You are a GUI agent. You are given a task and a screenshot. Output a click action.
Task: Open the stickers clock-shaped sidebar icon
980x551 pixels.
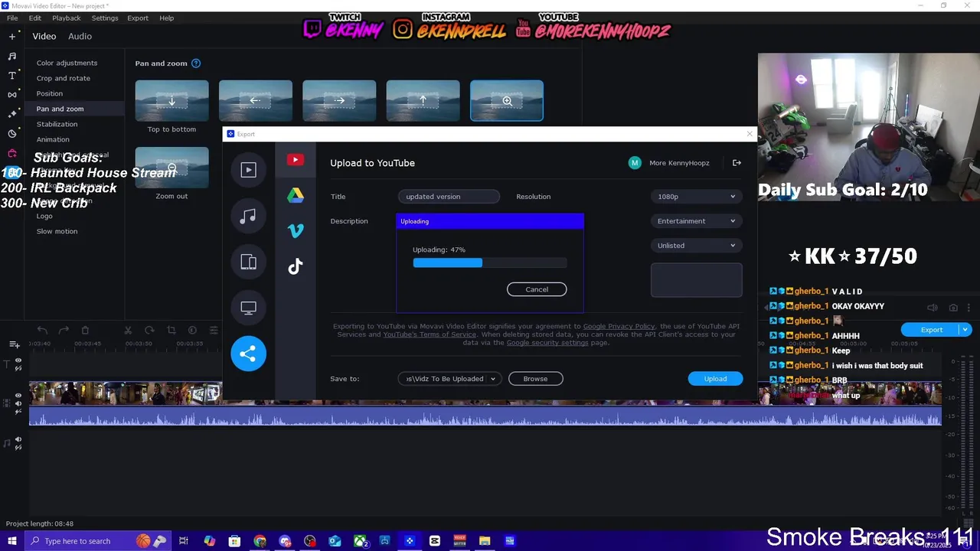12,133
